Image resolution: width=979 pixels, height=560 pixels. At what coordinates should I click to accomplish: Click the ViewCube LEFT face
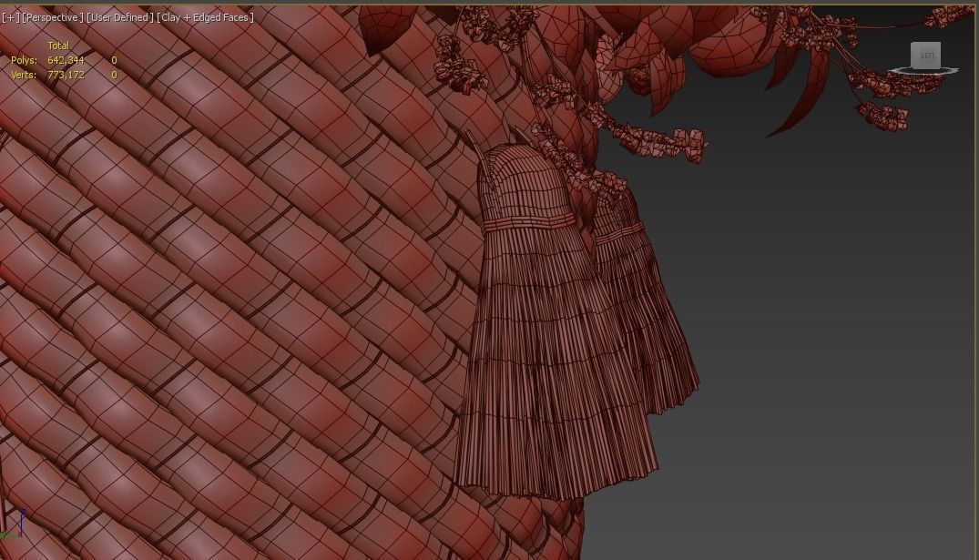926,55
